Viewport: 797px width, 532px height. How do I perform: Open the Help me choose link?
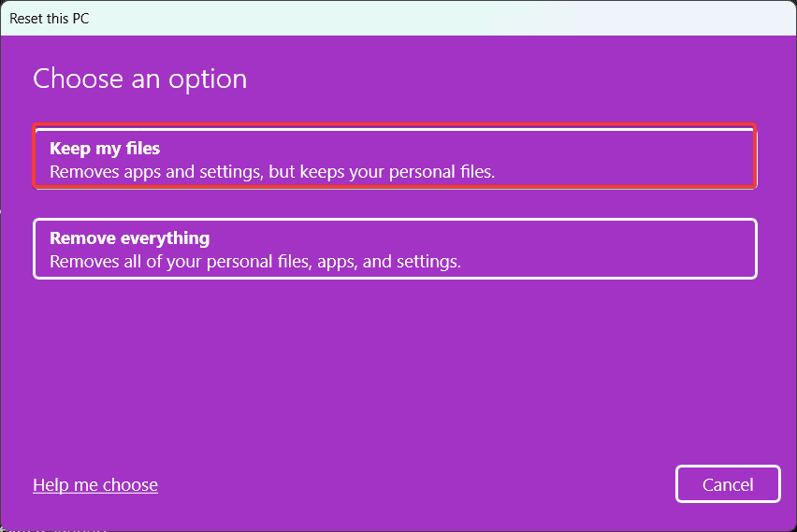point(95,484)
